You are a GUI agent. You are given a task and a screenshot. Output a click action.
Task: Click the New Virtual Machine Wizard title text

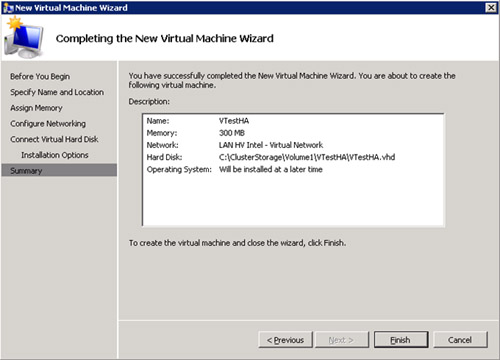71,7
